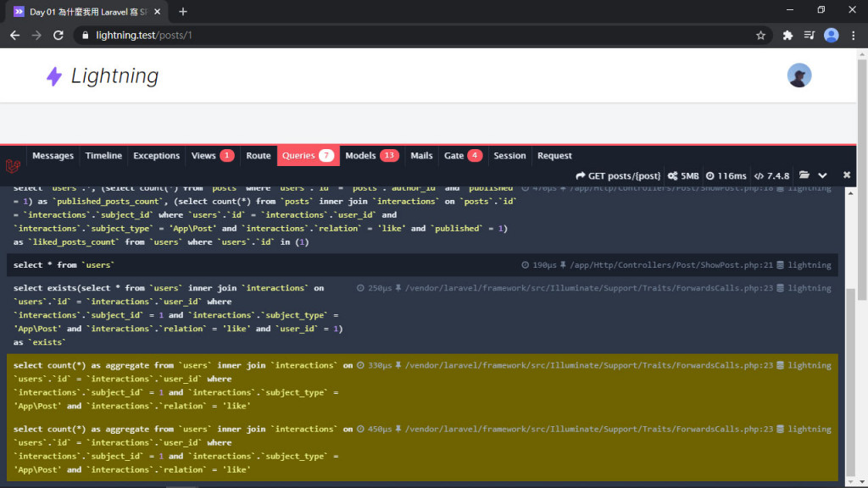Click the Laravel debugbar logo icon
Viewport: 868px width, 488px height.
pos(13,165)
